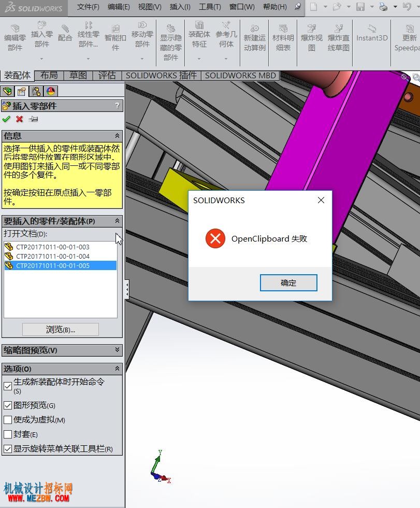Click the New Motion Study icon
The image size is (420, 508).
(255, 28)
